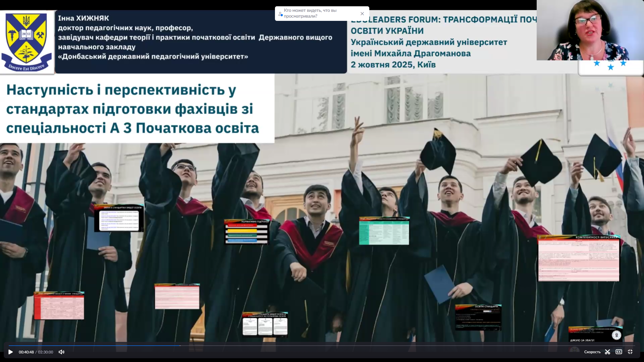This screenshot has width=644, height=362.
Task: Open the 'Нормативне підґрунтя' slide thumbnail
Action: [x=247, y=232]
